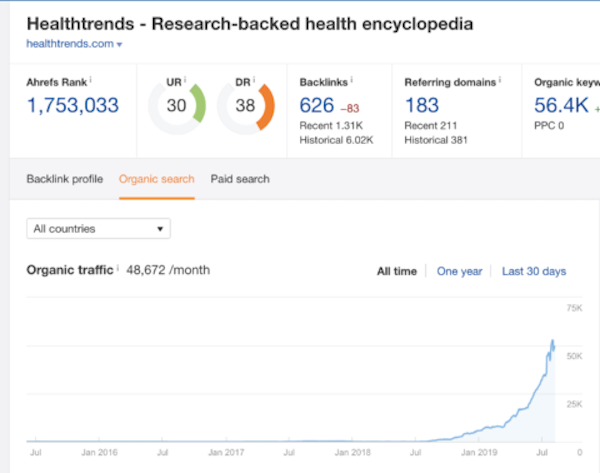Image resolution: width=600 pixels, height=473 pixels.
Task: Click the 25K axis label
Action: pyautogui.click(x=574, y=404)
